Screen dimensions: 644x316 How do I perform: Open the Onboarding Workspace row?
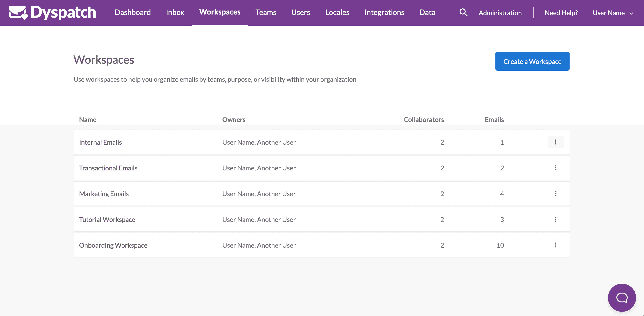coord(321,245)
